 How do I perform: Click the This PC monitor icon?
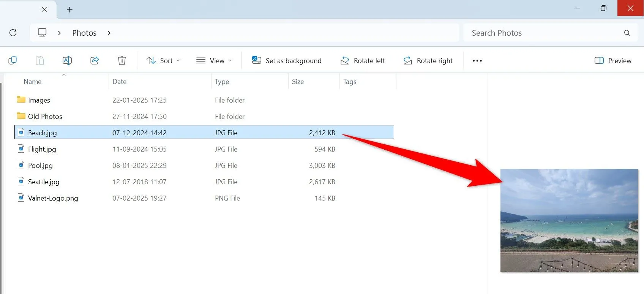pyautogui.click(x=42, y=33)
